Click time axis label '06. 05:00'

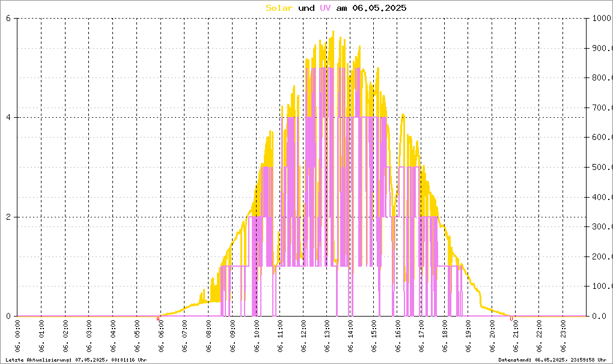[x=136, y=336]
